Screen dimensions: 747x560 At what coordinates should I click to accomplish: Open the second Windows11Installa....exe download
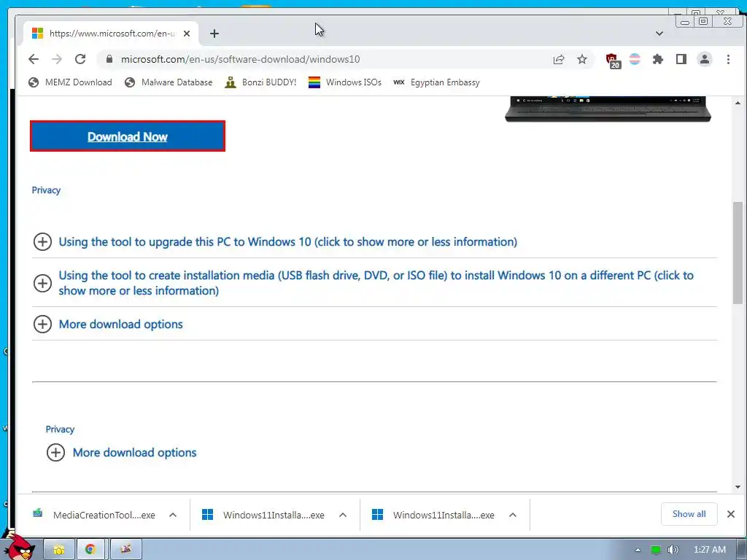[433, 515]
